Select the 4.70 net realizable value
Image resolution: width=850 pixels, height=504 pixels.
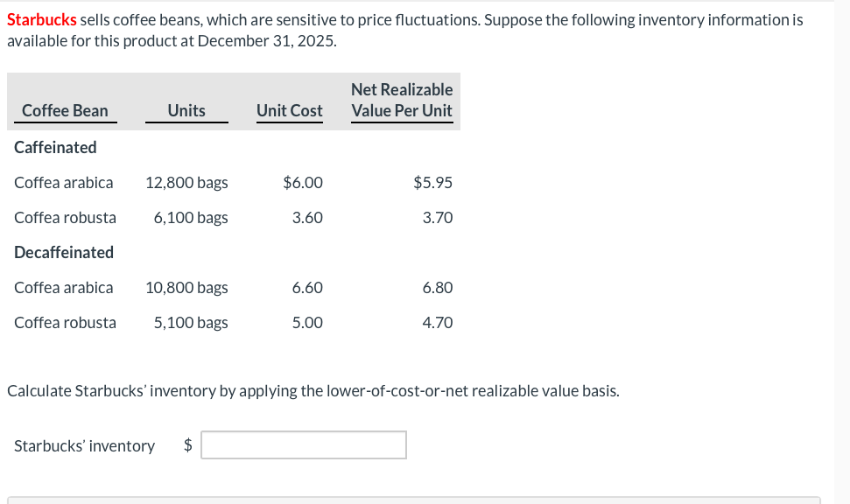(437, 322)
